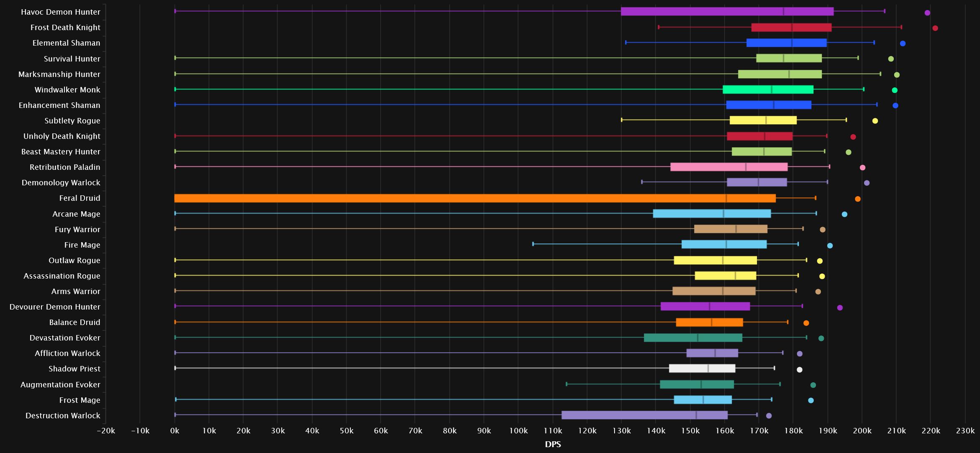Image resolution: width=980 pixels, height=453 pixels.
Task: Select the Windwalker Monk green box
Action: click(x=768, y=90)
